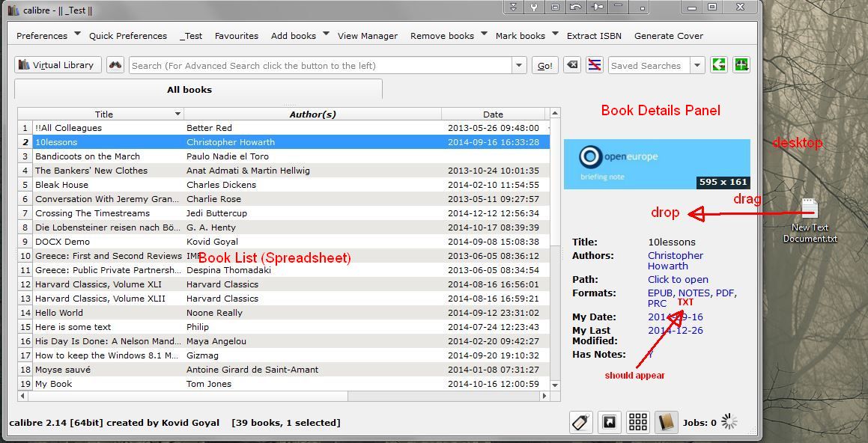Toggle the Book Details book icon

click(667, 423)
